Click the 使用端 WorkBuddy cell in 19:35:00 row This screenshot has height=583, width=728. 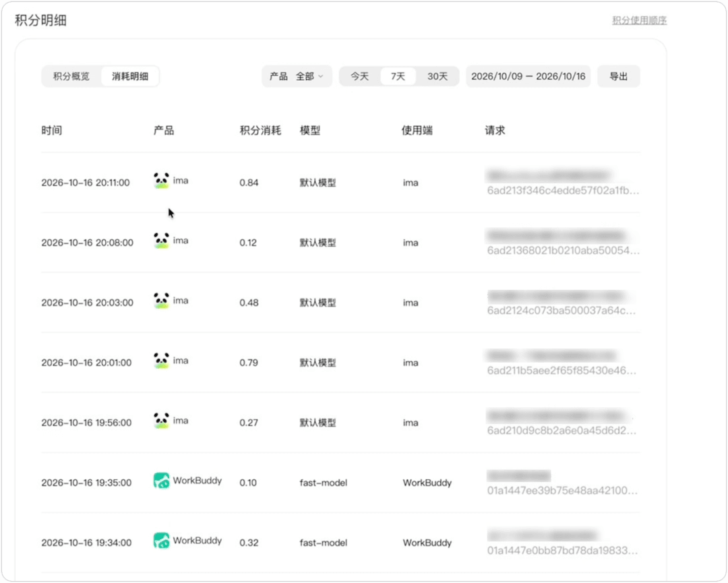(x=427, y=483)
